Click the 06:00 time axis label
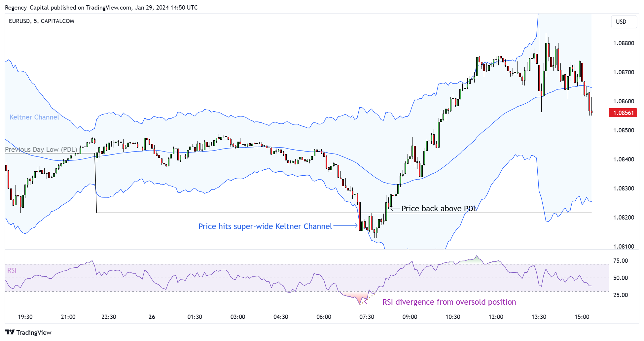The width and height of the screenshot is (644, 341). (324, 317)
